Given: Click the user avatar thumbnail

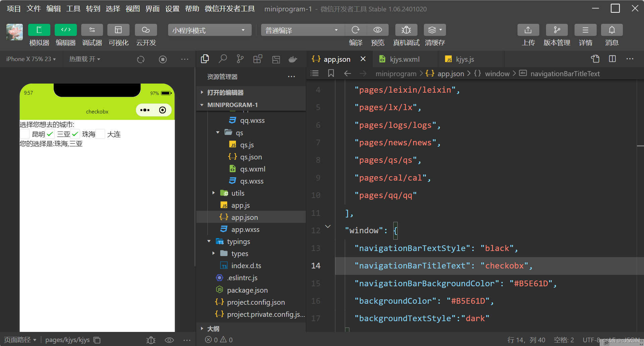Looking at the screenshot, I should [x=14, y=32].
